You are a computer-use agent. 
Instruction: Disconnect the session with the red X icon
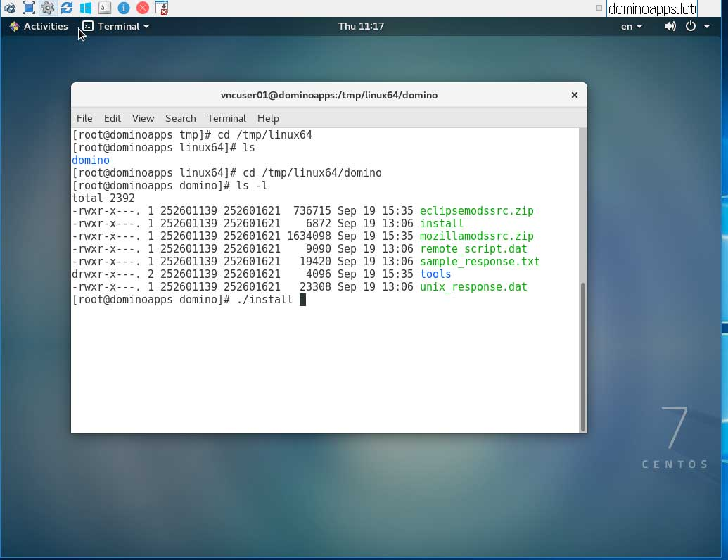click(143, 8)
